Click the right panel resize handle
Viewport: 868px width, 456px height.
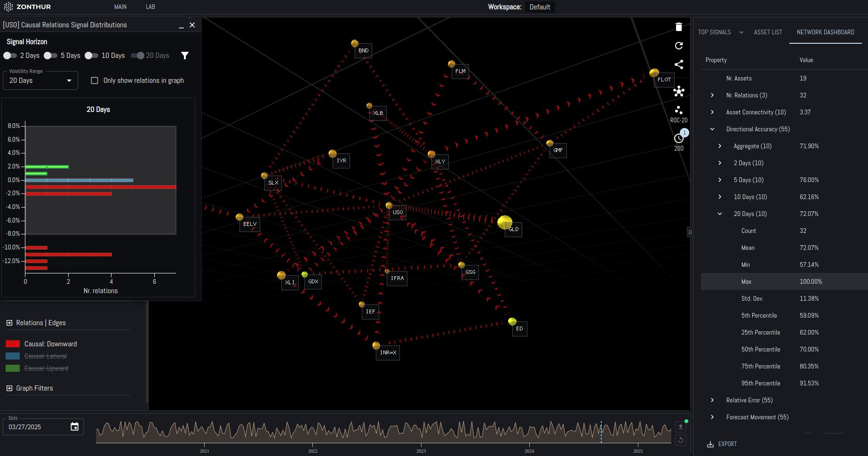click(690, 232)
